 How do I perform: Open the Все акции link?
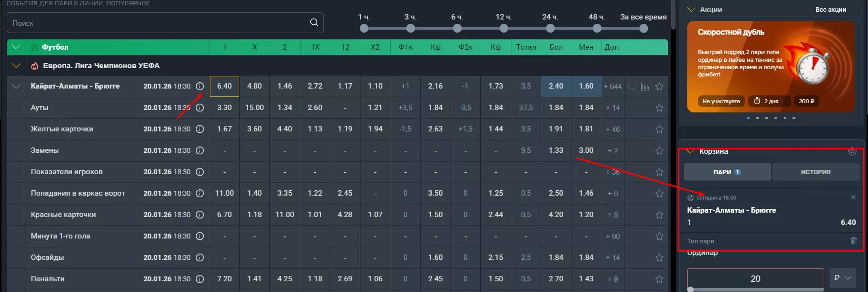point(830,10)
